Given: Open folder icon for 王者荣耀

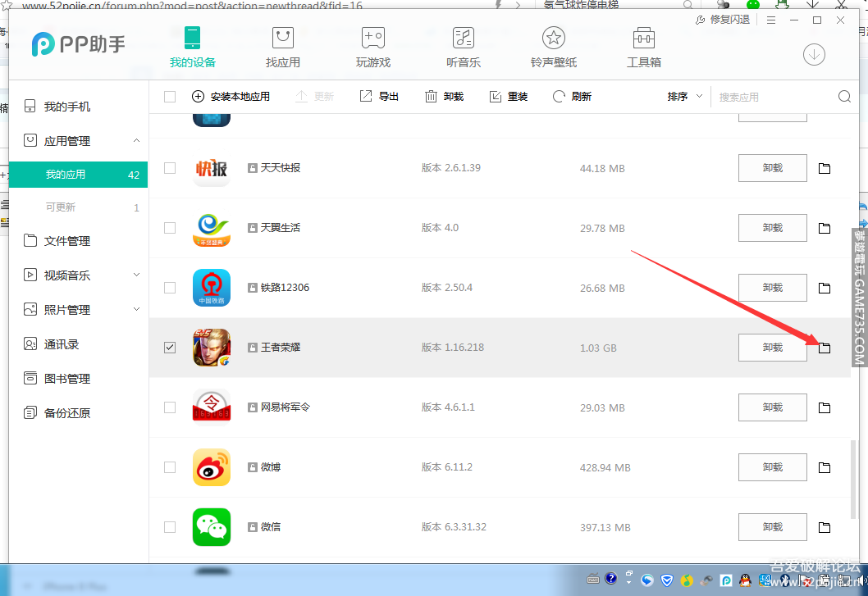Looking at the screenshot, I should click(825, 348).
